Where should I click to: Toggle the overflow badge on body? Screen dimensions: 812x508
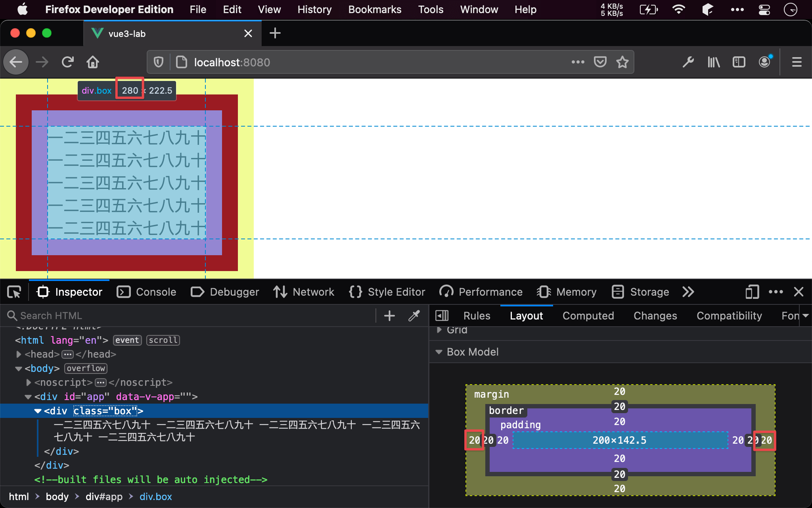[x=86, y=368]
